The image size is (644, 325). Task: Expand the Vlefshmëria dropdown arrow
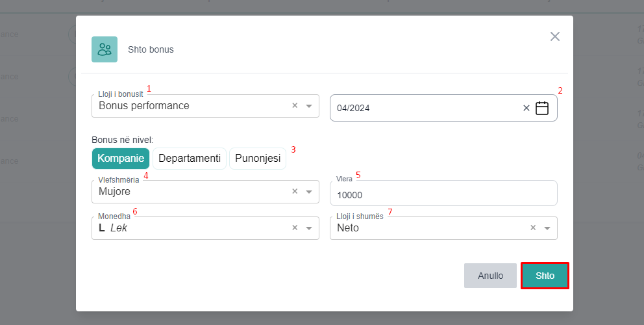pos(309,192)
